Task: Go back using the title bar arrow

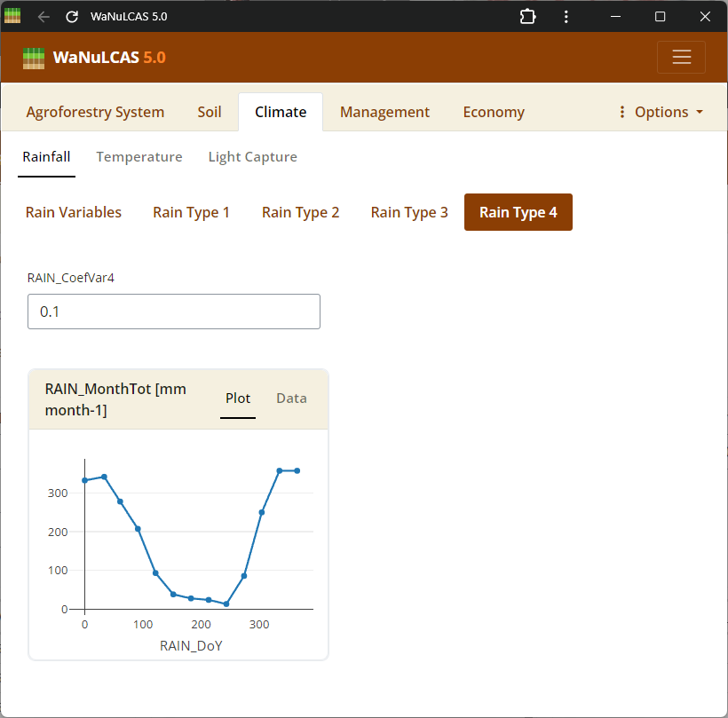Action: 44,17
